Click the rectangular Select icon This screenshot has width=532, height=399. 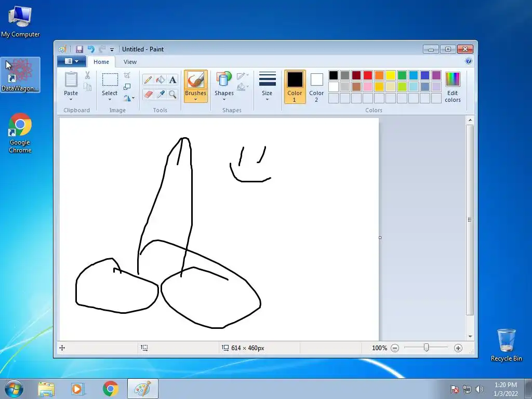point(110,79)
